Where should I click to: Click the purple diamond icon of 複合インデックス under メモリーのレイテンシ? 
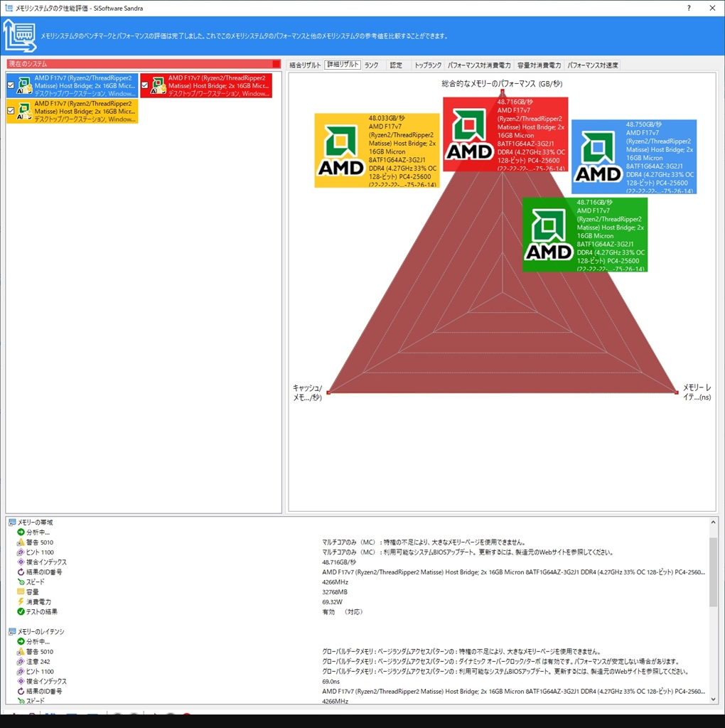[x=21, y=681]
